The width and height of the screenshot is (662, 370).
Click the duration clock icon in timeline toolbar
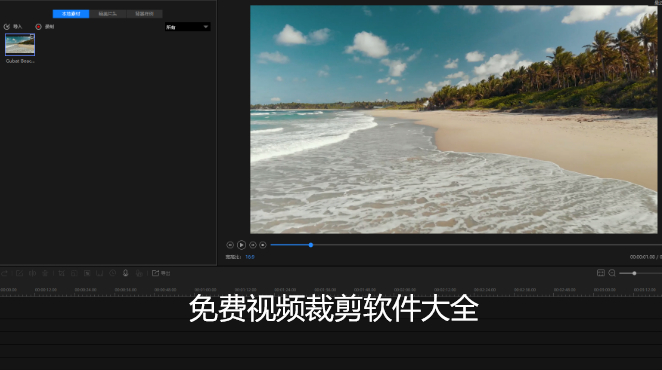(x=113, y=273)
